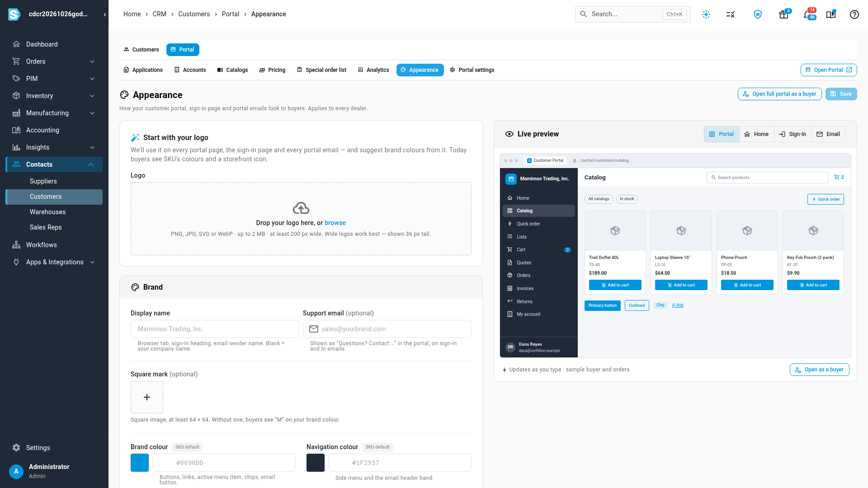The height and width of the screenshot is (488, 868).
Task: Open the Pricing tab
Action: pos(273,70)
